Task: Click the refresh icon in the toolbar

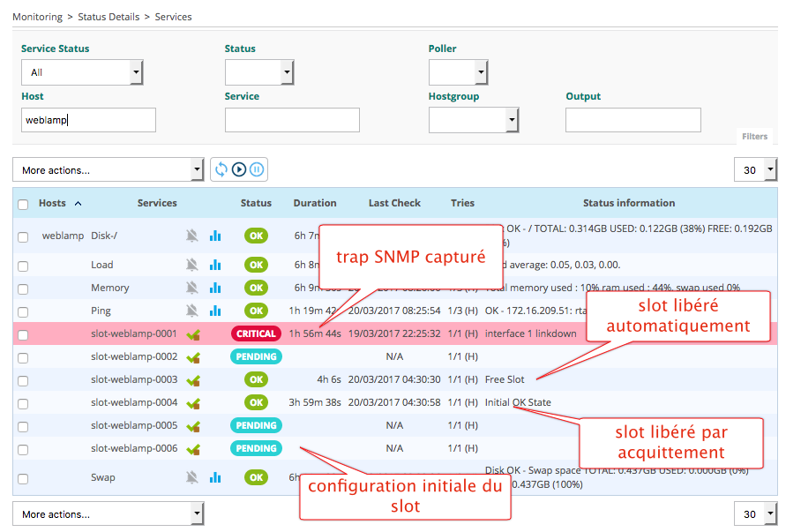Action: [x=221, y=169]
